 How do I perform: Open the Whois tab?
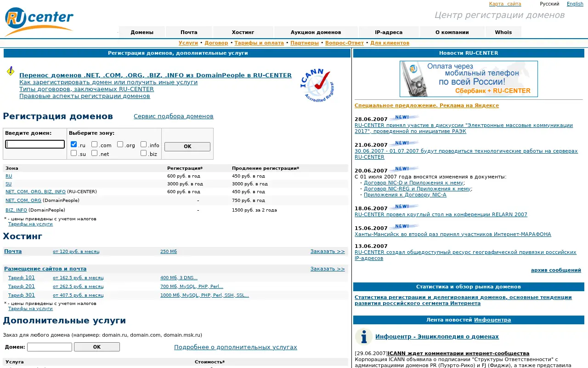503,32
